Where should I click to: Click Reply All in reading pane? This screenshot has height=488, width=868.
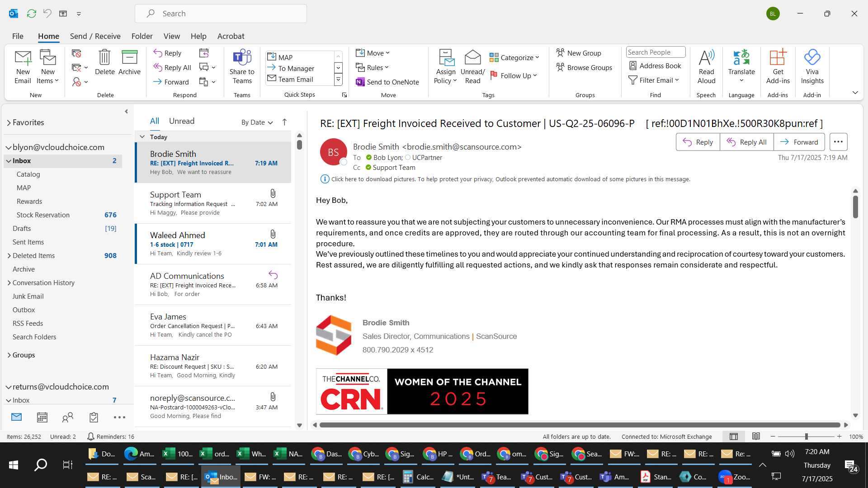[746, 142]
